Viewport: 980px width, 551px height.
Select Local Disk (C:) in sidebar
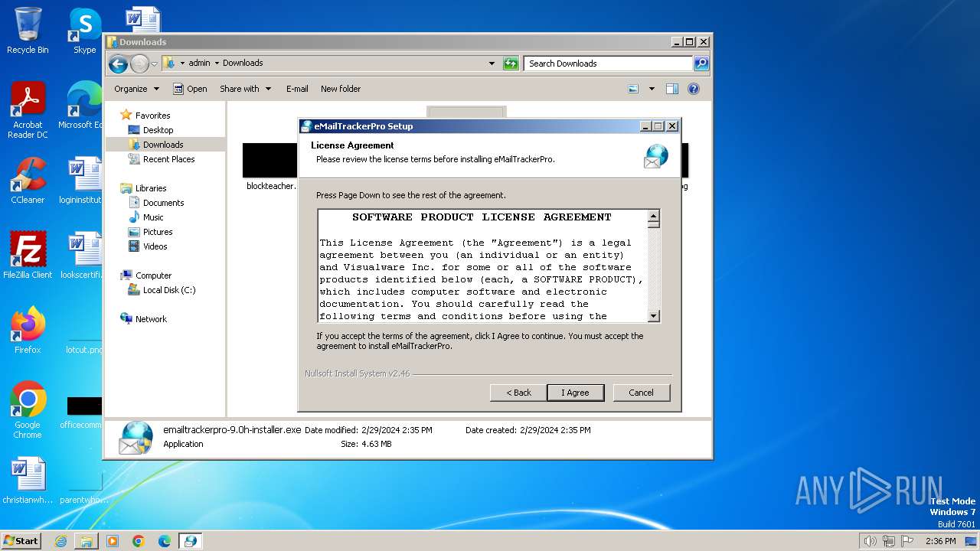(x=168, y=290)
